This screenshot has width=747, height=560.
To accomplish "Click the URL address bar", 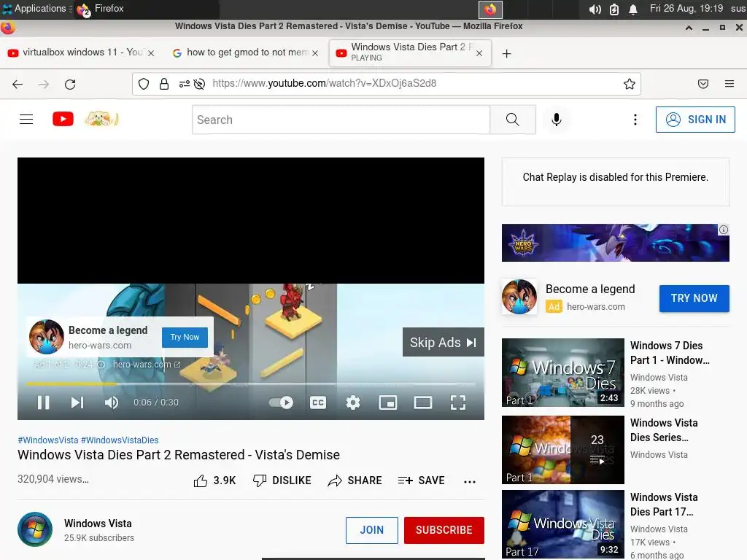I will [387, 84].
